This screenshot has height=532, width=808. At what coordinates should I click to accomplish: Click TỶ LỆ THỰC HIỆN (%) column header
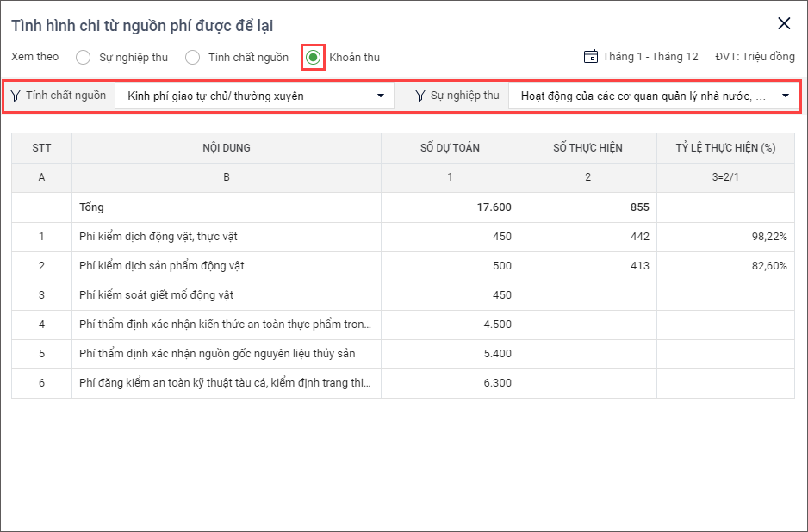click(x=725, y=148)
